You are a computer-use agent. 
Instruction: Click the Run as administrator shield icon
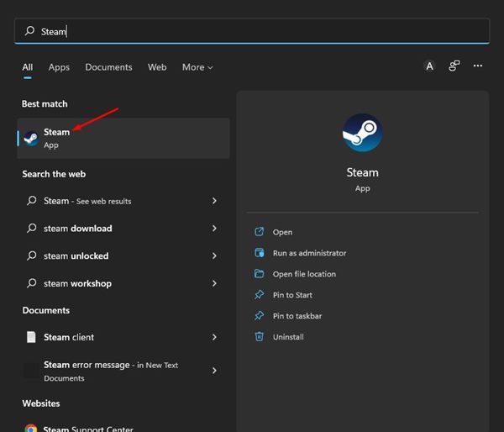259,253
